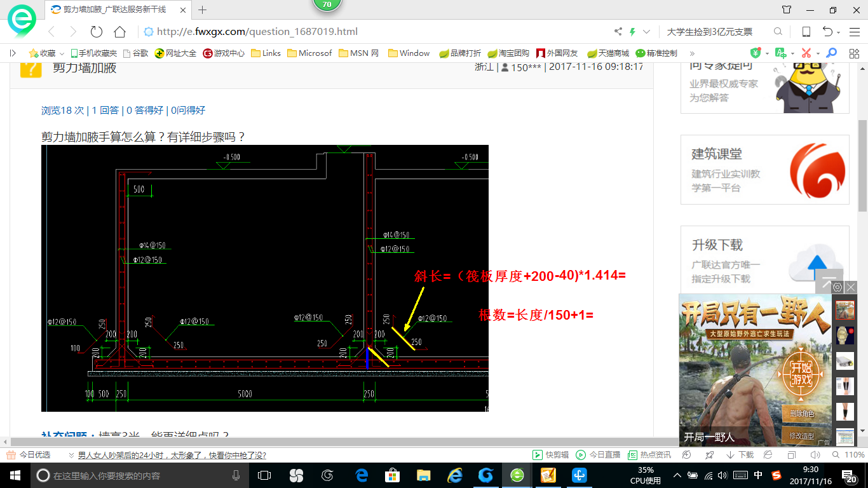Click the scissors screenshot extension icon
This screenshot has width=868, height=488.
(x=806, y=53)
